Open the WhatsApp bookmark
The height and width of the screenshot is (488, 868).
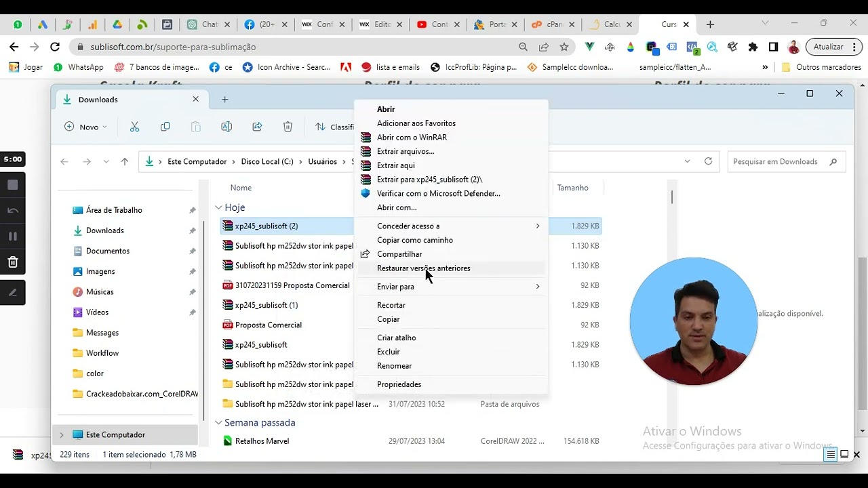[x=79, y=67]
